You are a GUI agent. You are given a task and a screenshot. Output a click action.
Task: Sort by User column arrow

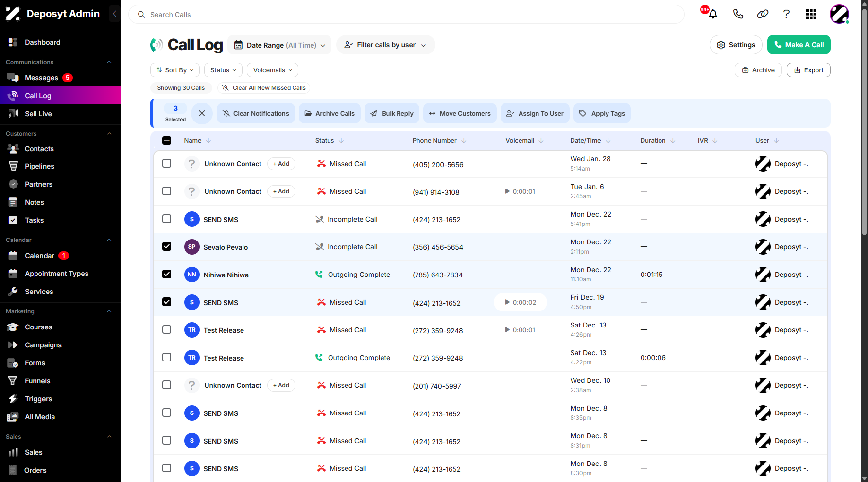[x=776, y=140]
